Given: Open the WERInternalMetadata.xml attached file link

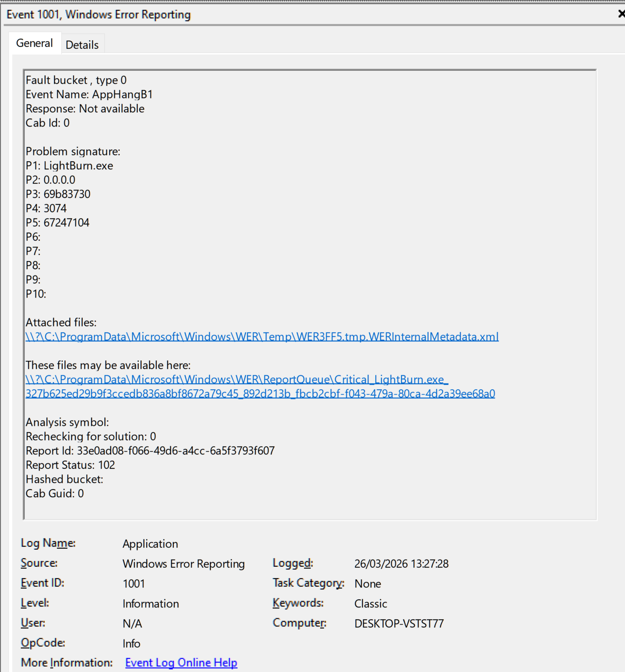Looking at the screenshot, I should [x=262, y=337].
